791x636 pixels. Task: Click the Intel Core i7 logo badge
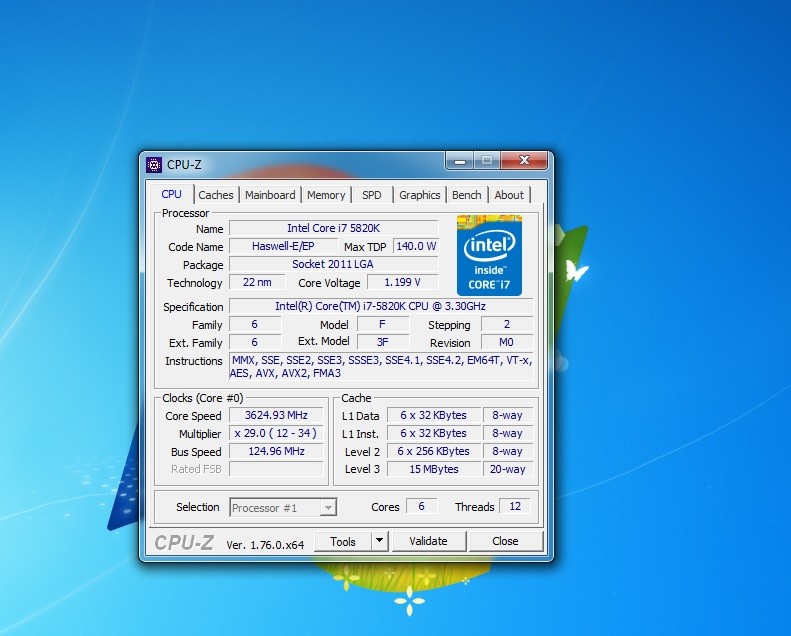489,255
